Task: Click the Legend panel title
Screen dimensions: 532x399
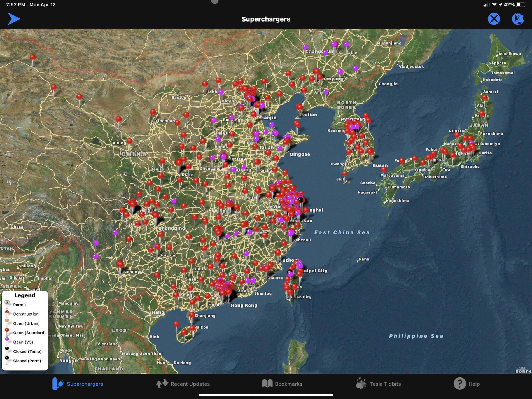Action: click(25, 295)
